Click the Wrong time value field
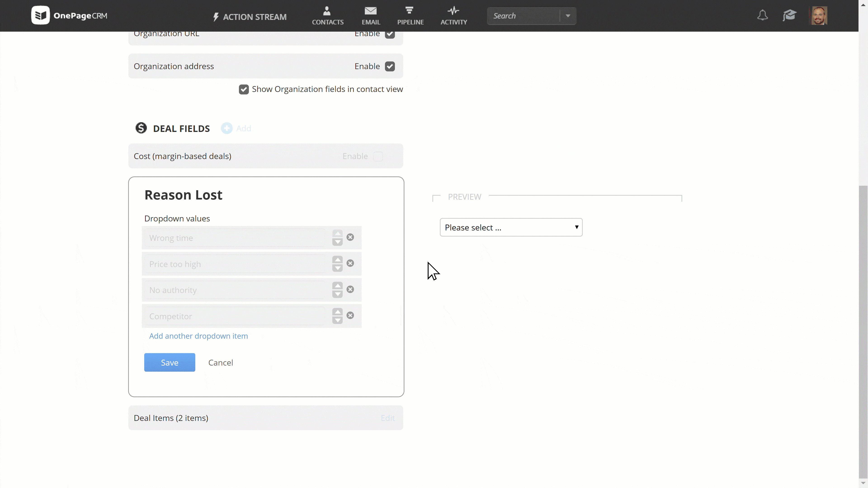The image size is (868, 488). (x=235, y=238)
